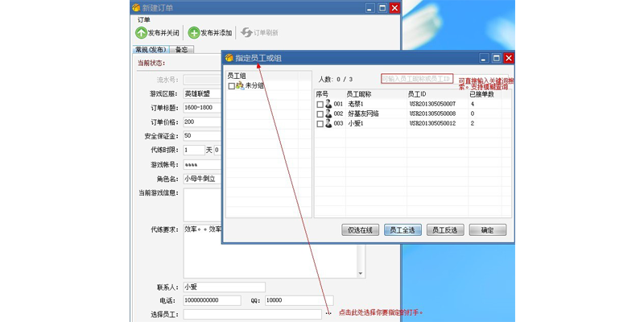Click down arrow of 代练要求 scrollbar
Viewport: 644px width, 322px height.
[361, 274]
